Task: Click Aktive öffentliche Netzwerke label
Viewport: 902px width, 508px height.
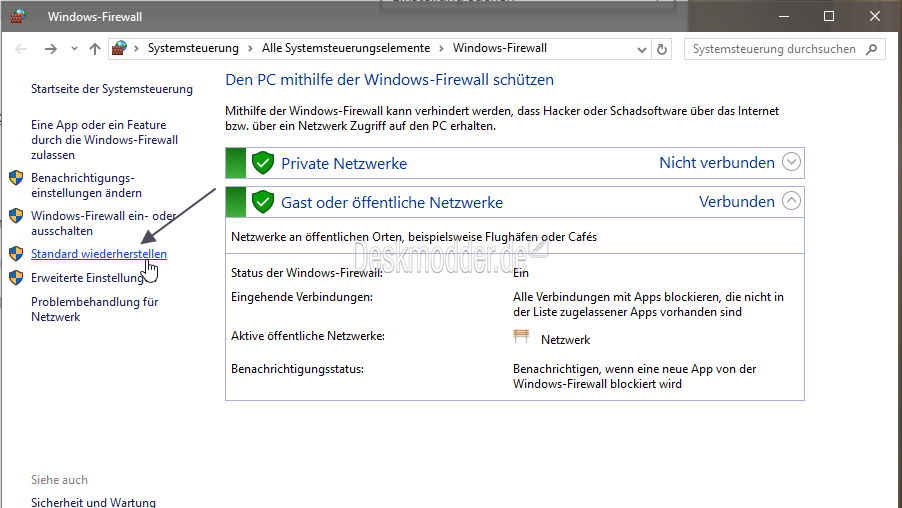Action: click(308, 336)
